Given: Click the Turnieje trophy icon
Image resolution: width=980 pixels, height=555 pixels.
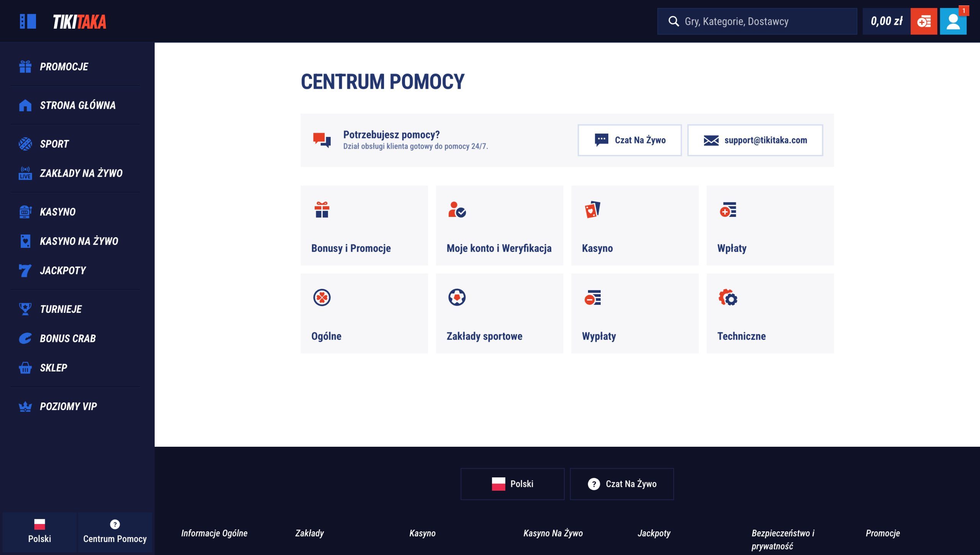Looking at the screenshot, I should pos(25,309).
